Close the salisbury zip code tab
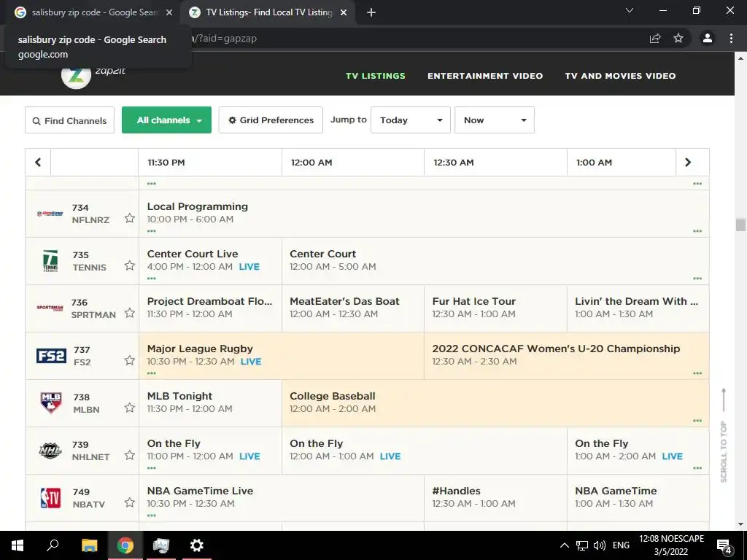This screenshot has height=560, width=747. 169,12
